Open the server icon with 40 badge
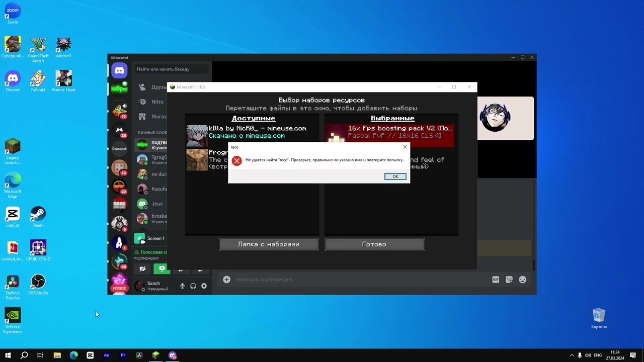The height and width of the screenshot is (362, 644). click(119, 261)
